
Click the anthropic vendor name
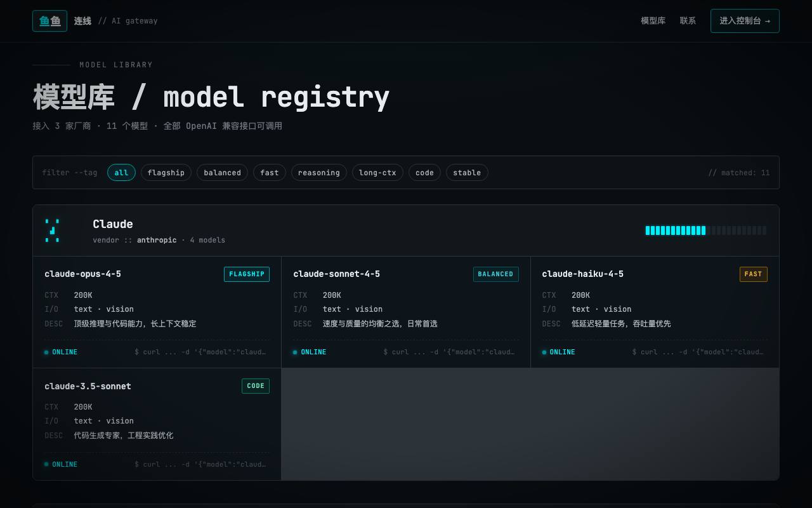pos(157,240)
